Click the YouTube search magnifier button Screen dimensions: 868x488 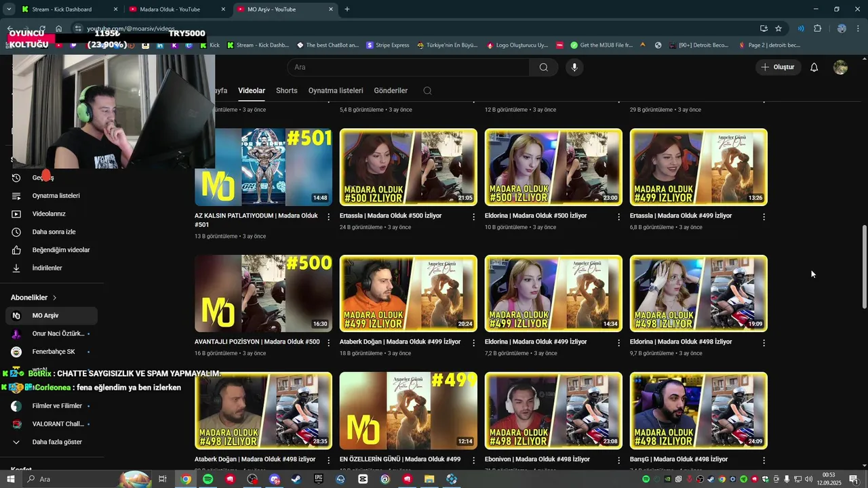543,67
